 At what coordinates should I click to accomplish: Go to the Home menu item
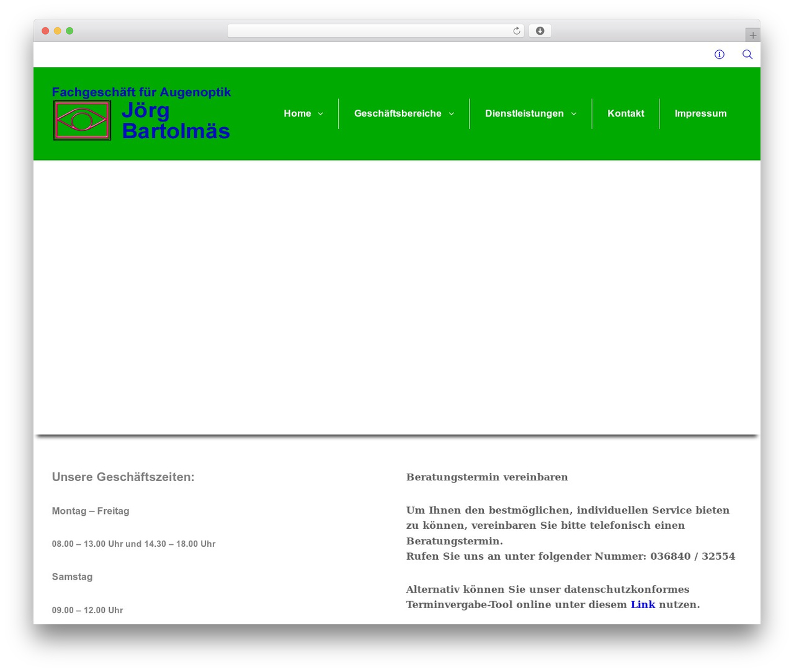point(297,113)
